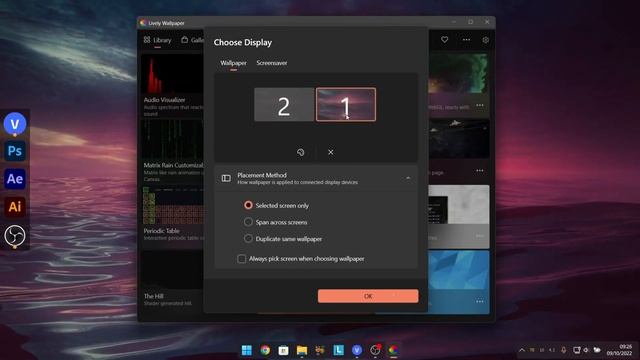
Task: Choose Selected screen only option
Action: click(x=248, y=205)
